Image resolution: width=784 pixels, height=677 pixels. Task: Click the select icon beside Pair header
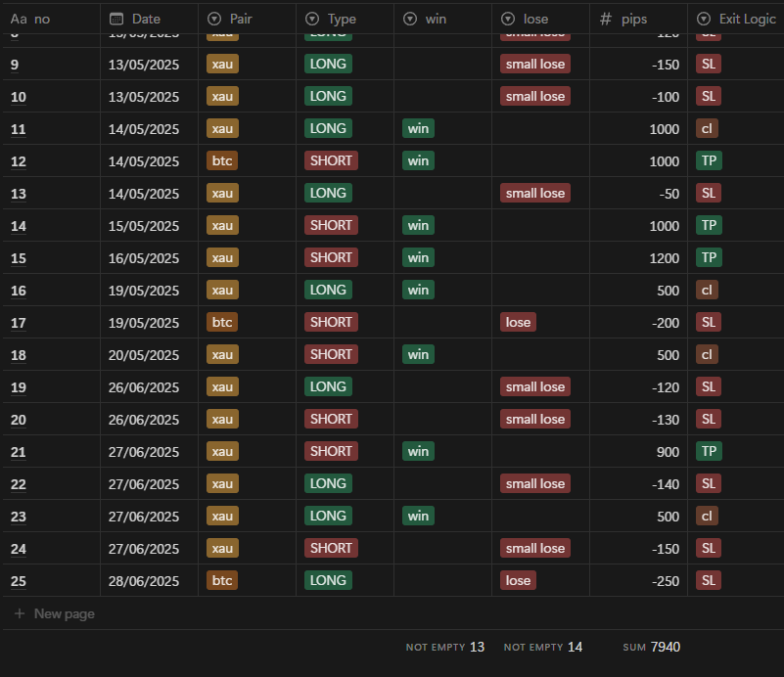point(214,19)
